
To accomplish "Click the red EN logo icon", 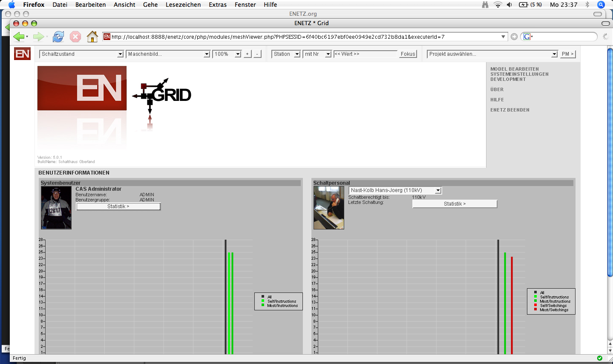I will (x=22, y=54).
